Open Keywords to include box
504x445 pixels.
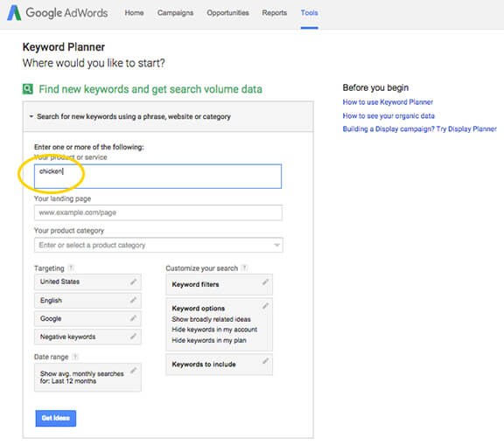point(220,364)
